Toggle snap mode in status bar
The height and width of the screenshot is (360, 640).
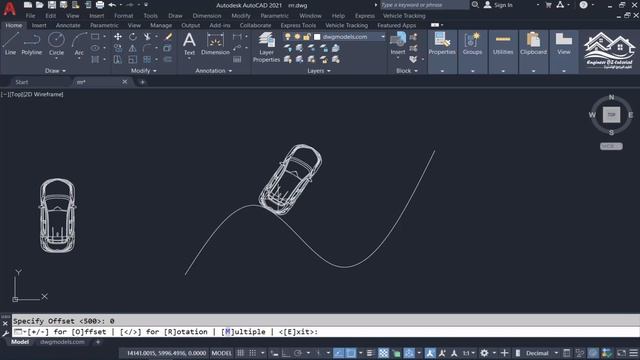[253, 353]
